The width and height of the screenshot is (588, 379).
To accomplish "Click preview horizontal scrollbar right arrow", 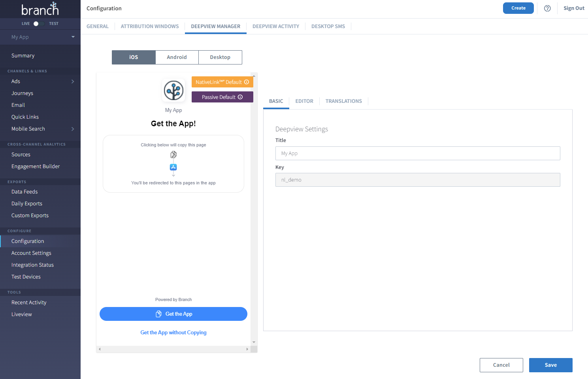I will (247, 349).
